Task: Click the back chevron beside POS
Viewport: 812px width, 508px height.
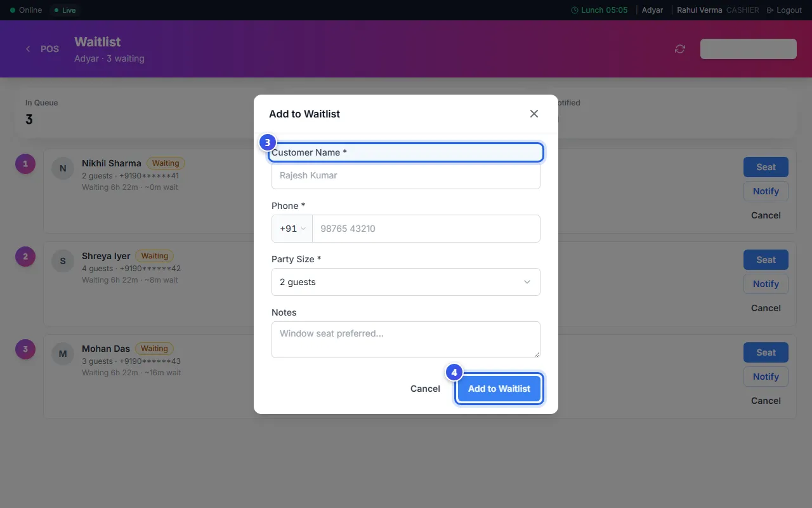Action: pyautogui.click(x=28, y=49)
